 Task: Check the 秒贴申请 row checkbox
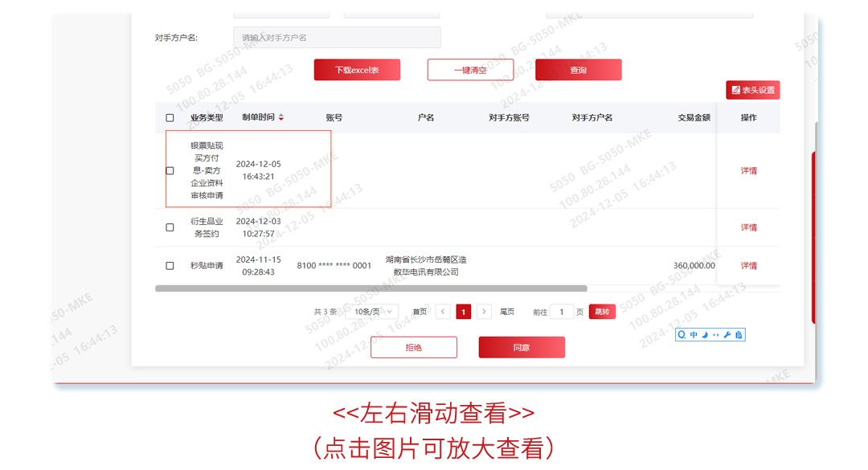coord(170,266)
